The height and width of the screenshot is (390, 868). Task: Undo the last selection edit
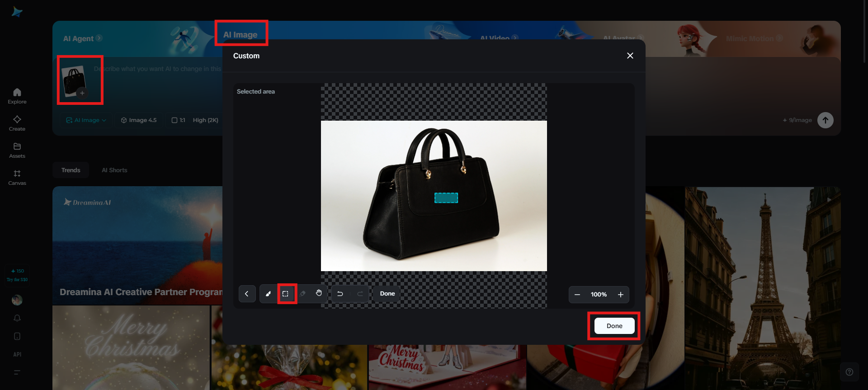[340, 294]
